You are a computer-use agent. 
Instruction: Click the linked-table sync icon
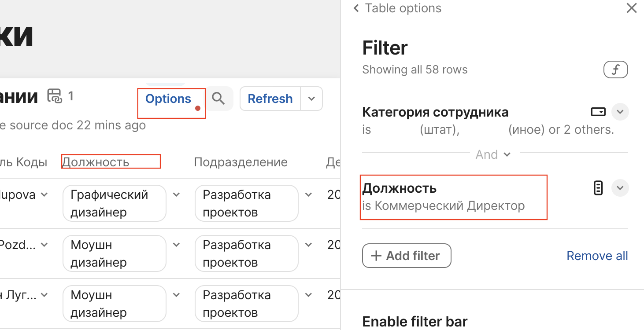click(55, 96)
